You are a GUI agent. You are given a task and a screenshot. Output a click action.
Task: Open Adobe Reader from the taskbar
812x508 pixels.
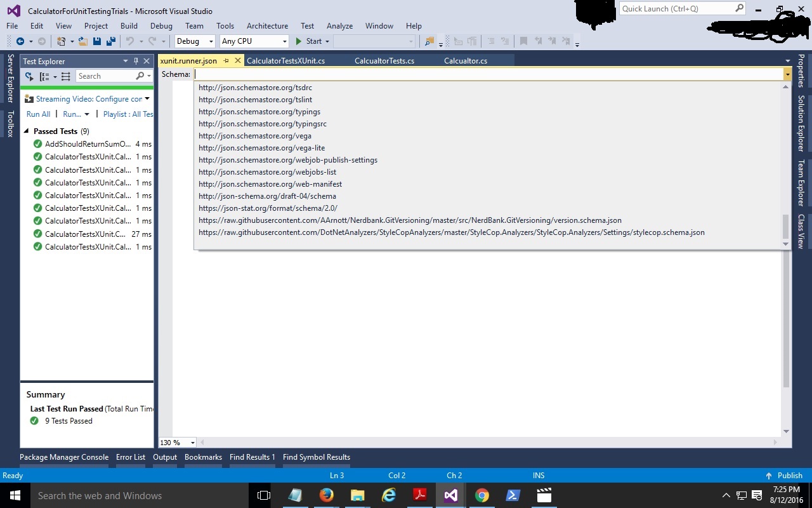tap(419, 495)
